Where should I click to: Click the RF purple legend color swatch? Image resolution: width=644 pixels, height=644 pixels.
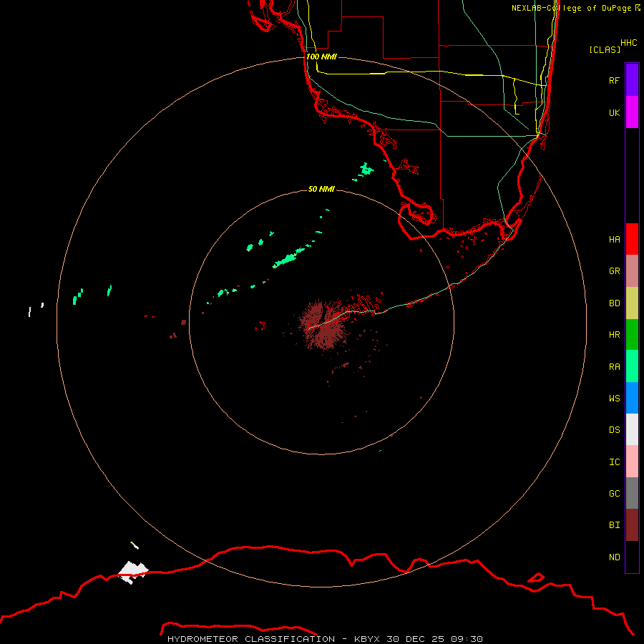(x=632, y=80)
